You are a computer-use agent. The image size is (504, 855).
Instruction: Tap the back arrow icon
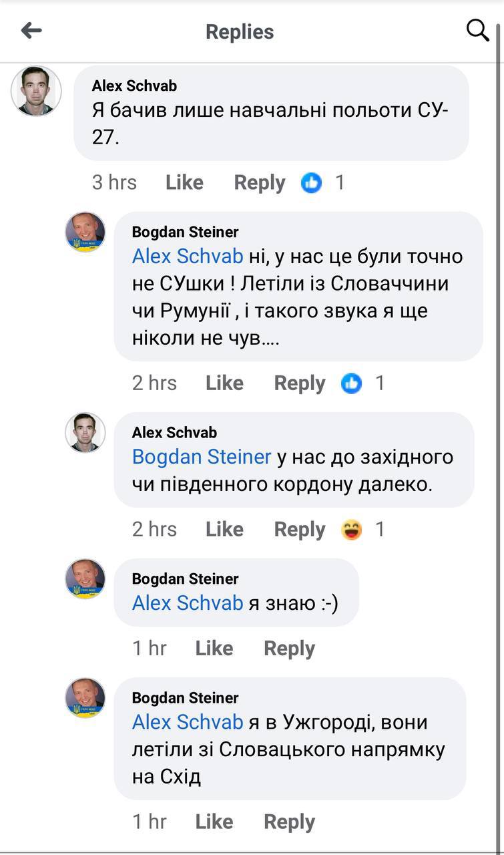click(31, 31)
